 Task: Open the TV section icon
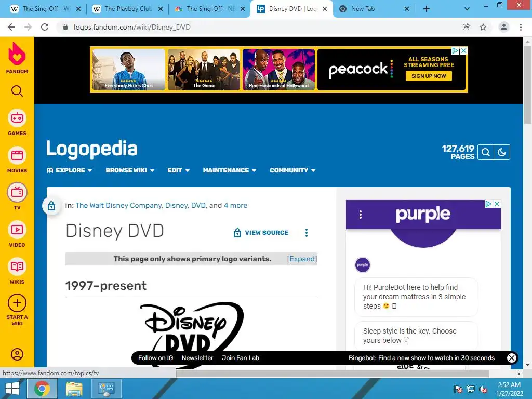(17, 192)
